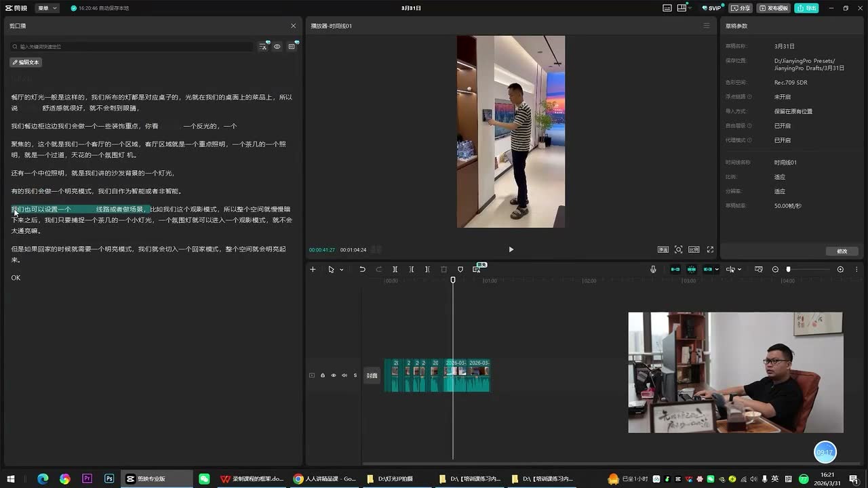The image size is (868, 488).
Task: Redo the last undone edit
Action: coord(378,269)
